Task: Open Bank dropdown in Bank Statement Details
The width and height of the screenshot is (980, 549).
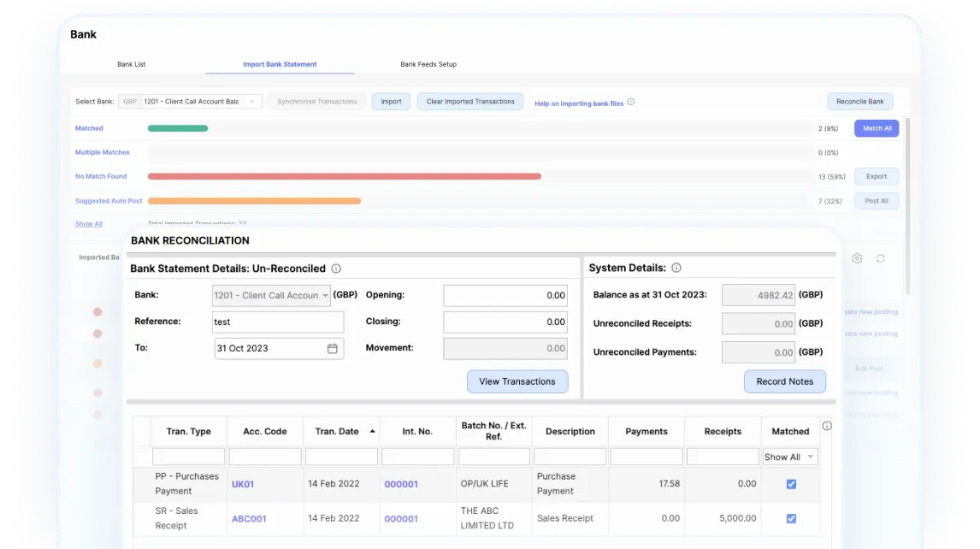Action: pos(271,295)
